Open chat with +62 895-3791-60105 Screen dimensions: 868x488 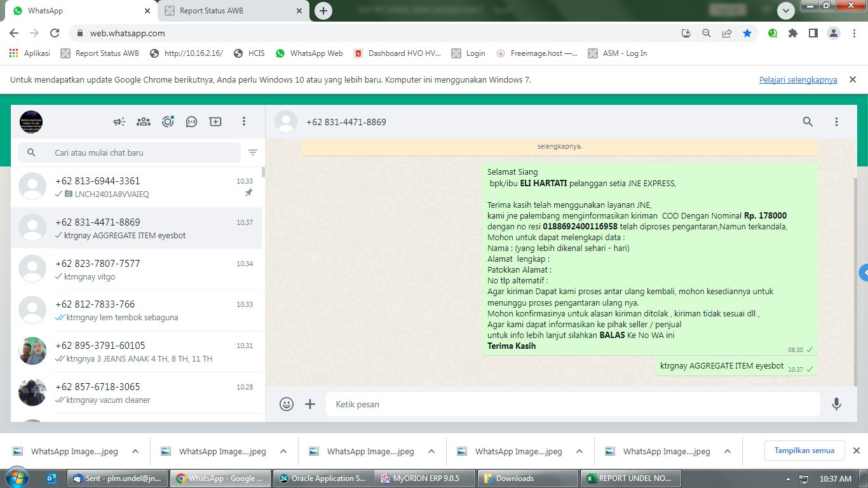click(x=136, y=351)
